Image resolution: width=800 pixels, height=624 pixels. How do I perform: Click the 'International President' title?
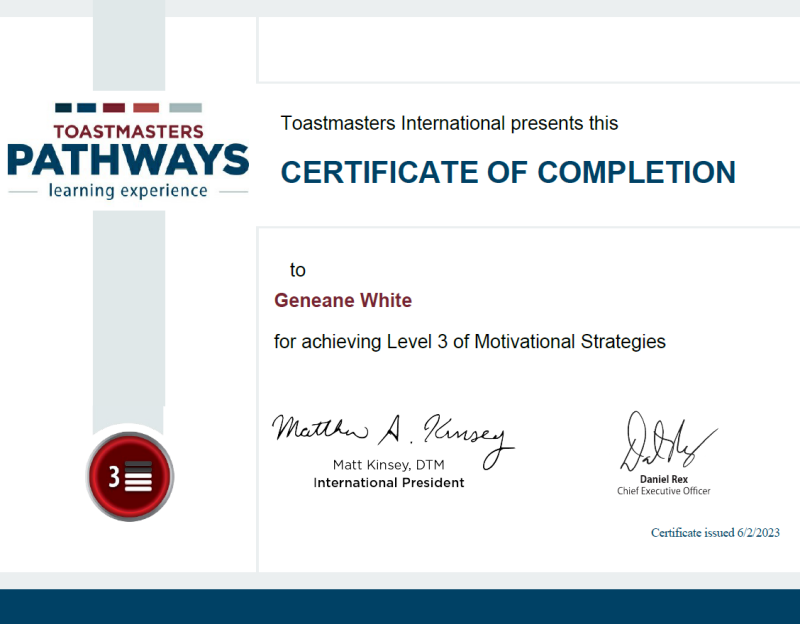pos(389,483)
